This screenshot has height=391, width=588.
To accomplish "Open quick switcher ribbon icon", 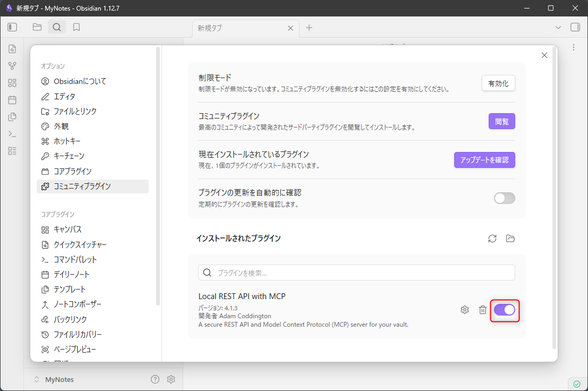I will click(12, 49).
